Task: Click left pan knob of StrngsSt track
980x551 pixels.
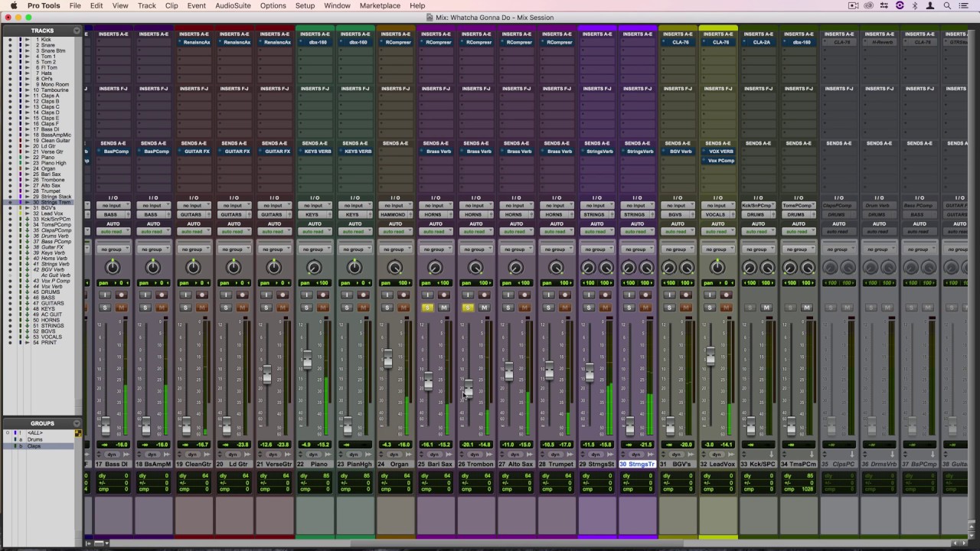Action: click(587, 267)
